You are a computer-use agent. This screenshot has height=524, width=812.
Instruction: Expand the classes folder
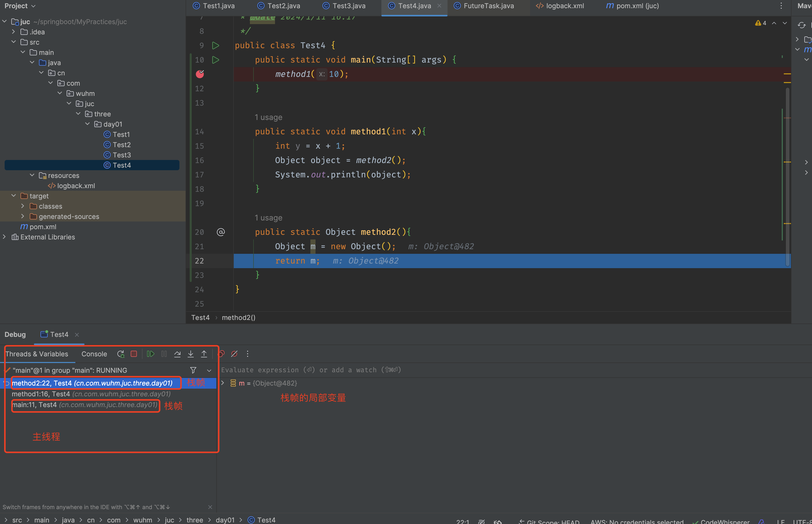click(23, 206)
